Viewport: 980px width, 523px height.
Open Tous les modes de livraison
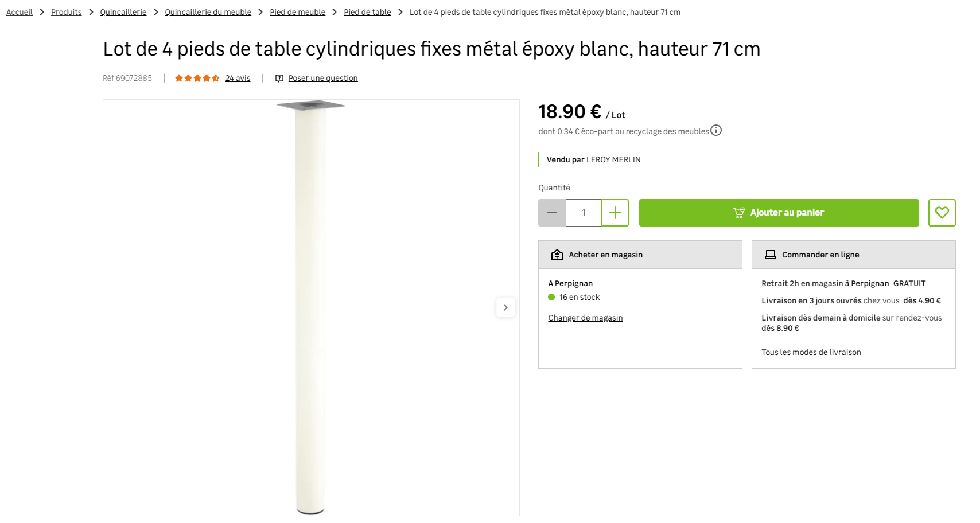(811, 352)
